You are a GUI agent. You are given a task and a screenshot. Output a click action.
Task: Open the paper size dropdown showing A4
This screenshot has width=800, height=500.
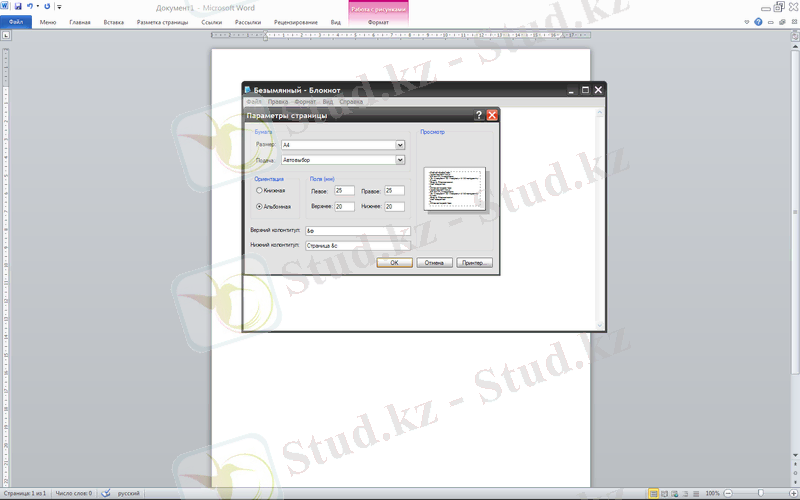(400, 145)
